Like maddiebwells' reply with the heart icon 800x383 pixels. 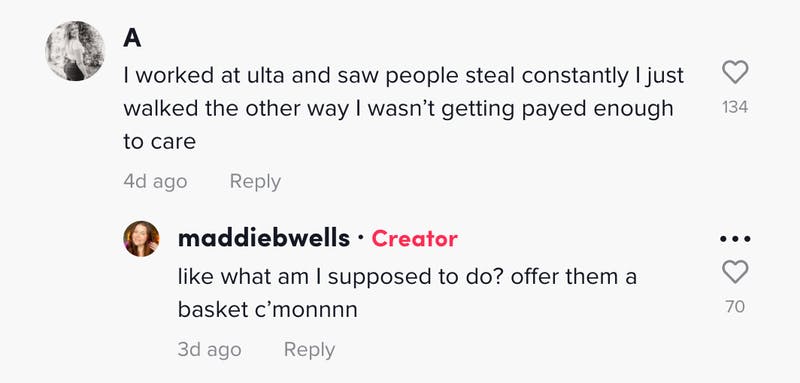(735, 271)
